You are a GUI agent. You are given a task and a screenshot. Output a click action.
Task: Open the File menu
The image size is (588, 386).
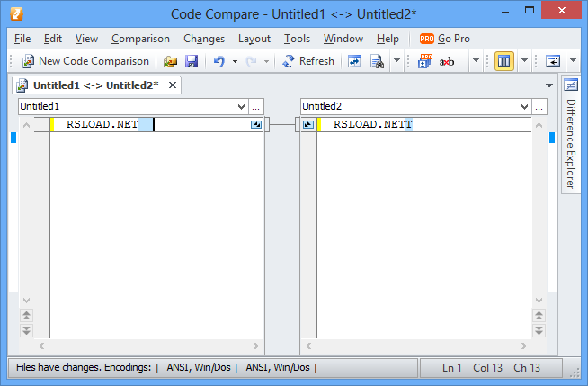coord(22,39)
